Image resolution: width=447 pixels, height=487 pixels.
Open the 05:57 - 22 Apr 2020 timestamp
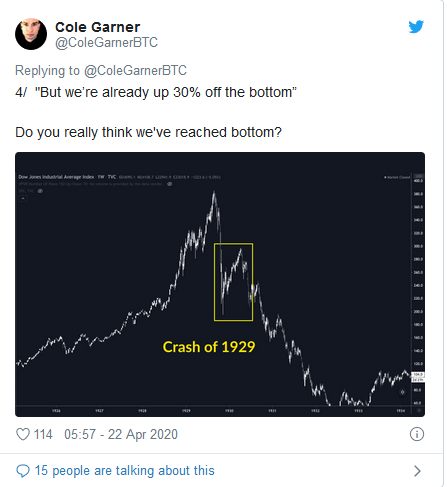[x=121, y=434]
